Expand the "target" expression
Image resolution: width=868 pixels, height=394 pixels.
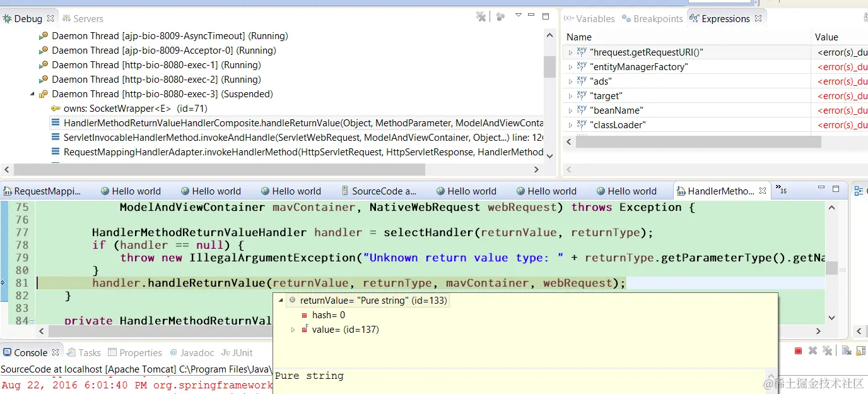[x=570, y=96]
